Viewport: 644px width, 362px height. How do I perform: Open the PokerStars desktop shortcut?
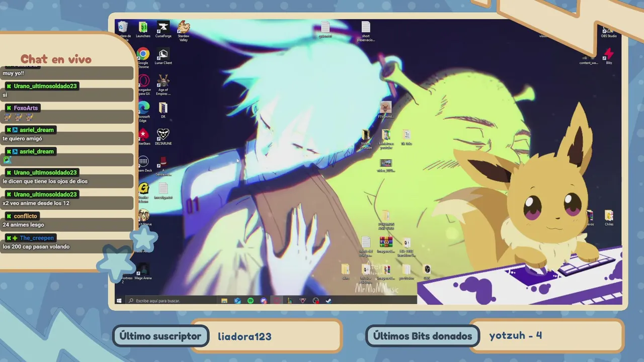point(143,137)
